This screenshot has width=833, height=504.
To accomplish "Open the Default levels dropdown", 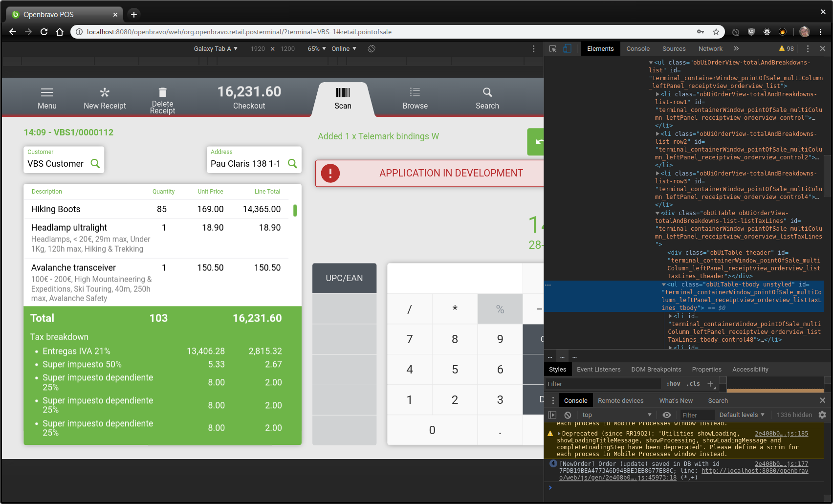I will coord(742,415).
